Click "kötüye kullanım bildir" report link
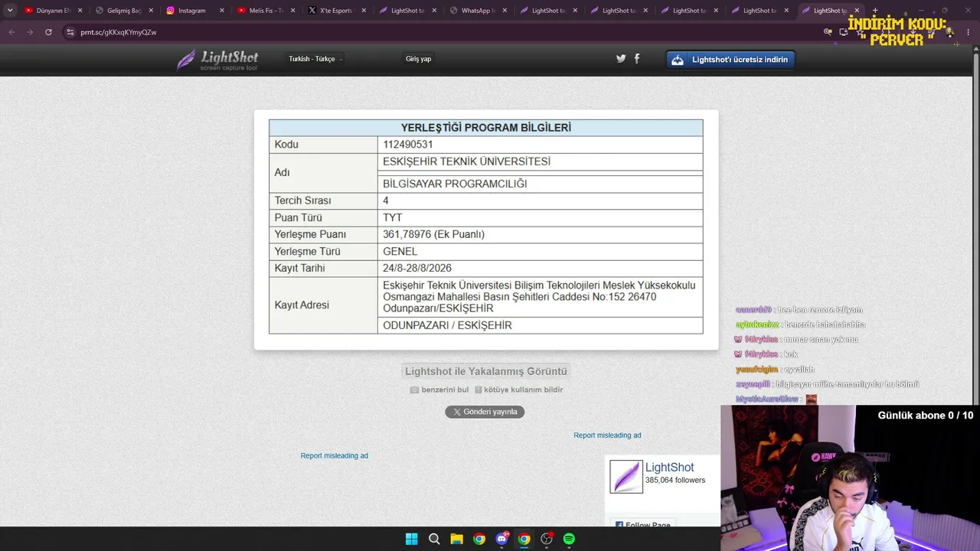The image size is (980, 551). [x=523, y=390]
